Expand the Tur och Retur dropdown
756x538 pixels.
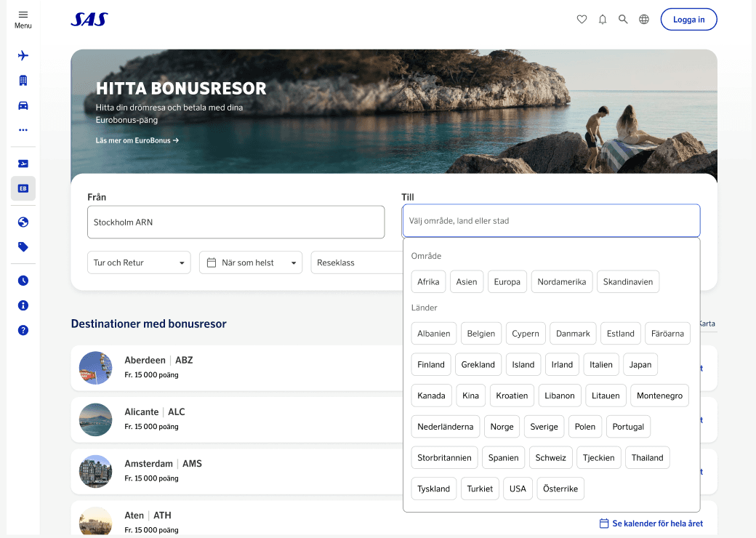139,262
